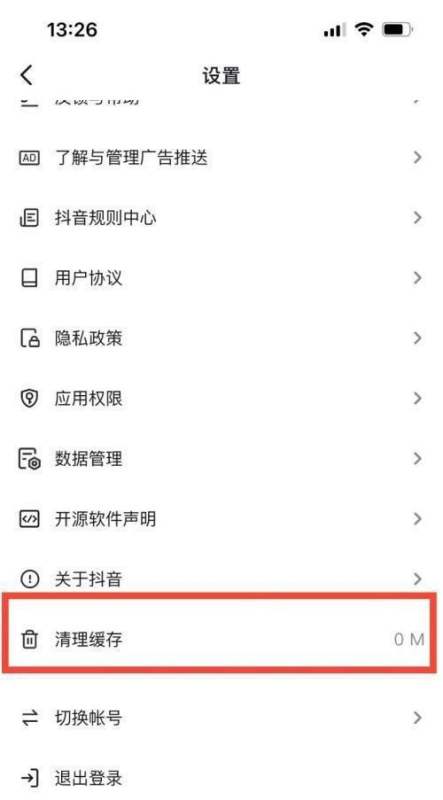Open the 用户协议 menu entry

pyautogui.click(x=222, y=278)
